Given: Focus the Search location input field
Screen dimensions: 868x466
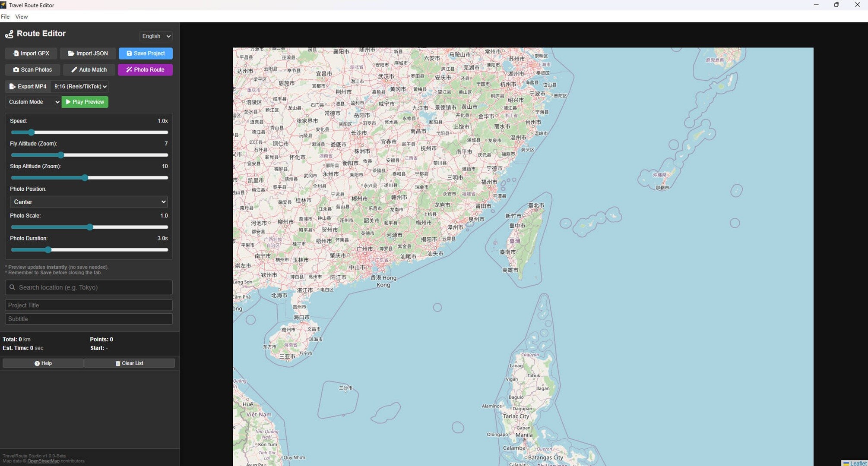Looking at the screenshot, I should coord(89,287).
